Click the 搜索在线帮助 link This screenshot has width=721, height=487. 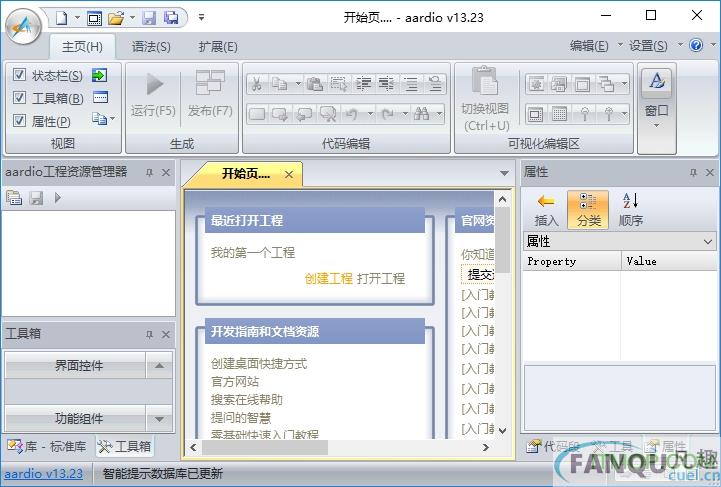pos(247,400)
